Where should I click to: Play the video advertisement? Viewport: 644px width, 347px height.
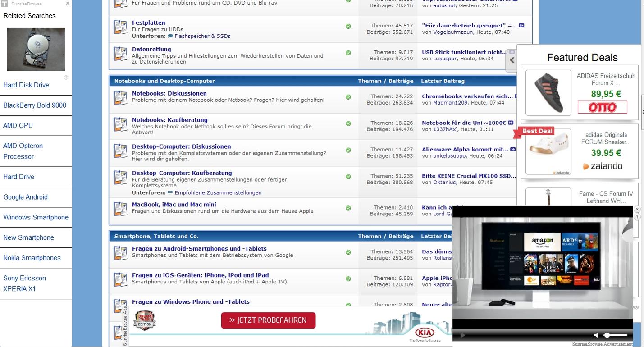tap(462, 335)
